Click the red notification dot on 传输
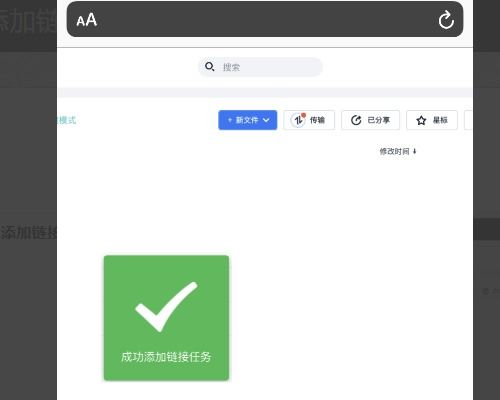This screenshot has width=500, height=400. [303, 115]
